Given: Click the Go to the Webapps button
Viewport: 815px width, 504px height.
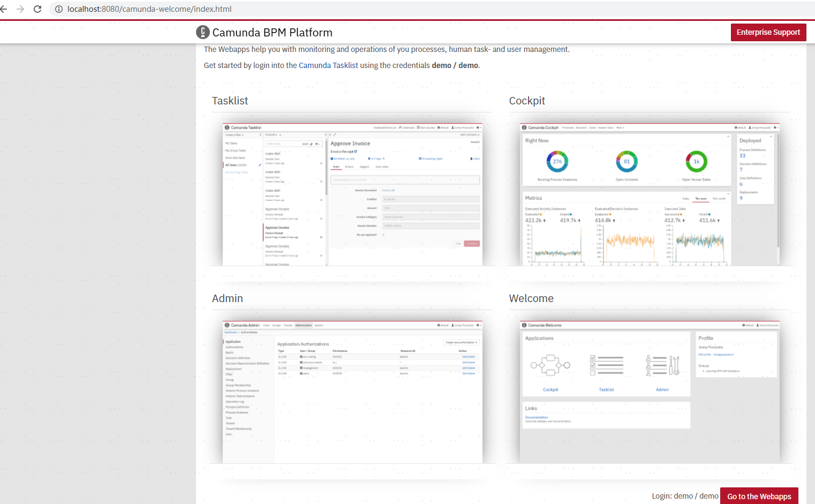Looking at the screenshot, I should pos(759,496).
